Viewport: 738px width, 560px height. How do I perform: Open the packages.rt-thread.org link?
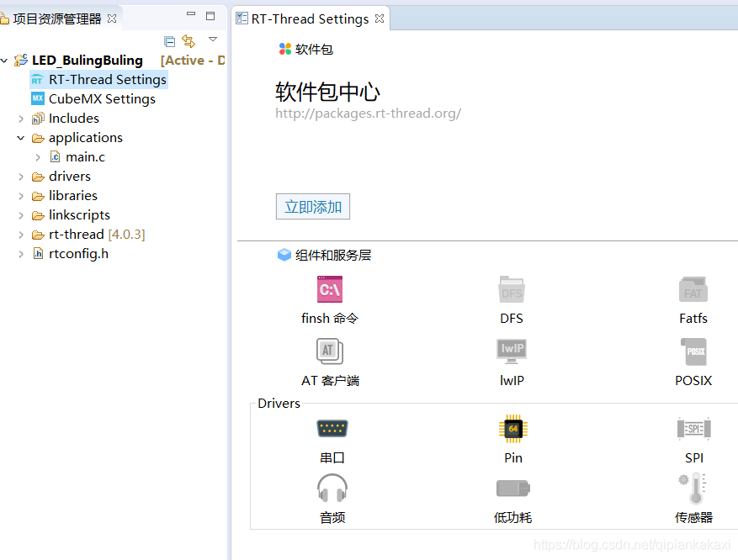(x=368, y=114)
